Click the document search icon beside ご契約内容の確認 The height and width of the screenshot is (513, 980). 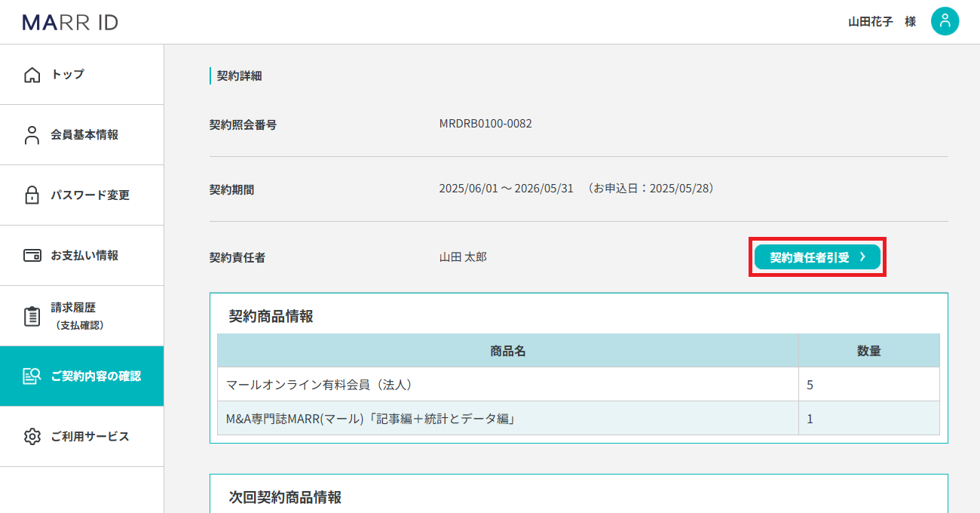[x=32, y=376]
